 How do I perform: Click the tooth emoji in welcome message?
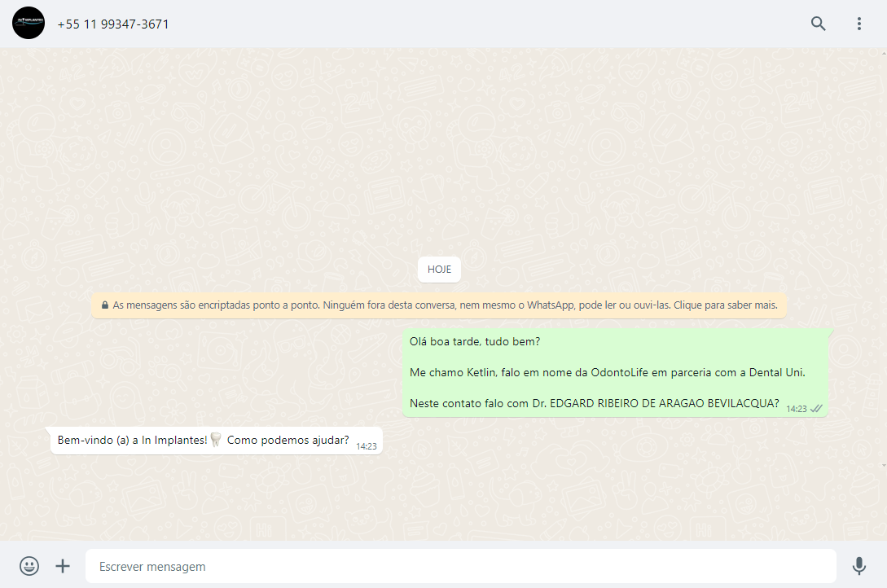(x=216, y=440)
